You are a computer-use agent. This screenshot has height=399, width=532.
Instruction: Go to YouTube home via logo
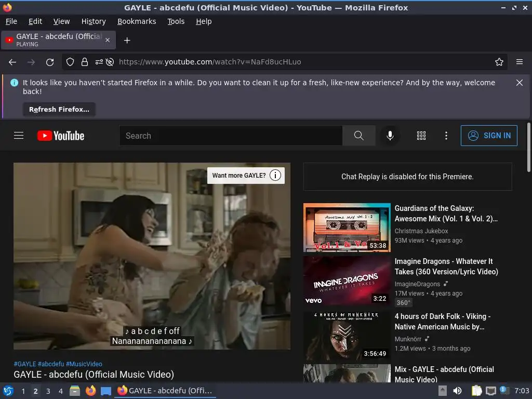coord(61,136)
